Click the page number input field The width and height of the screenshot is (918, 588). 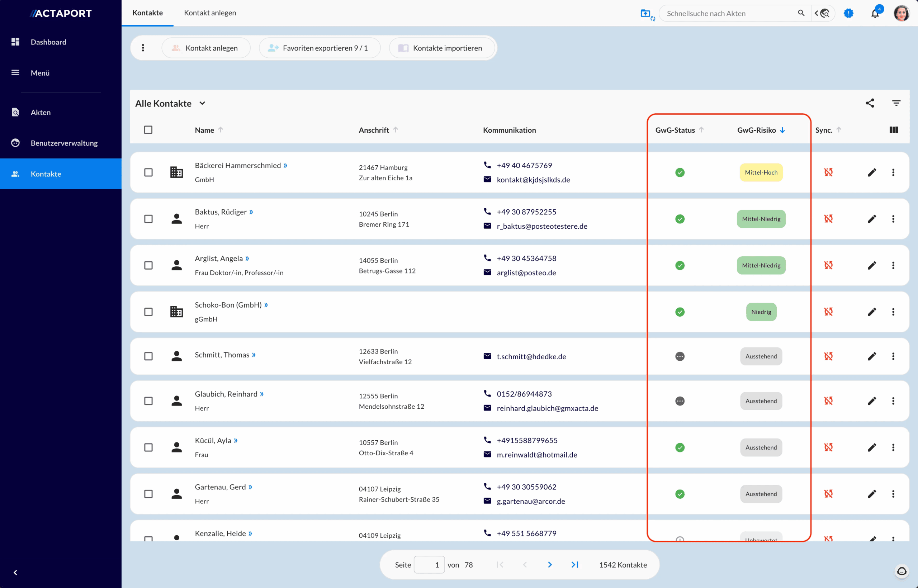click(x=429, y=565)
